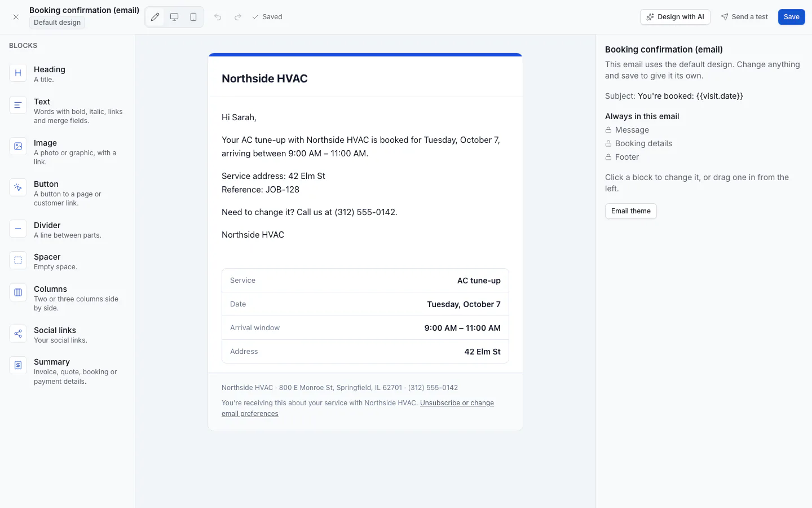Click the redo arrow icon
This screenshot has height=508, width=812.
click(238, 17)
